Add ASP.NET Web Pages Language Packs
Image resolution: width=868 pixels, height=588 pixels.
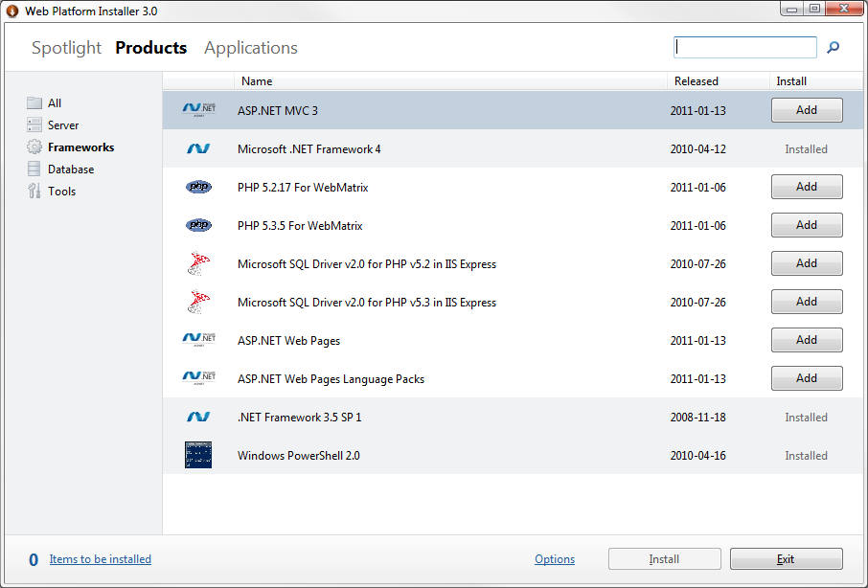(807, 378)
